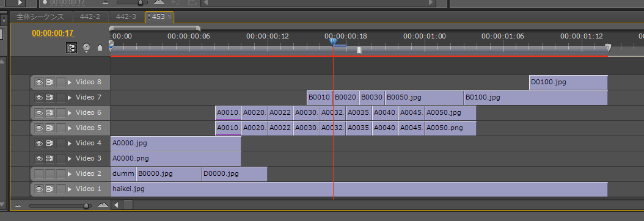Toggle sync lock icon on Video 3

(x=49, y=159)
